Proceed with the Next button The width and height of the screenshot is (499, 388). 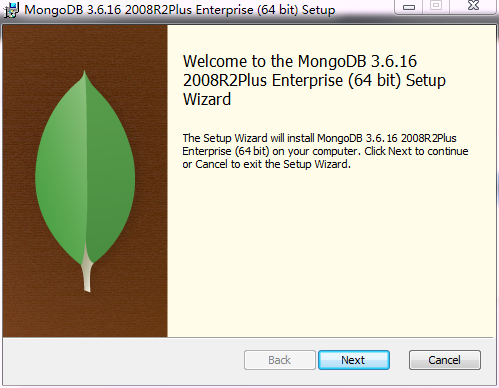(354, 360)
